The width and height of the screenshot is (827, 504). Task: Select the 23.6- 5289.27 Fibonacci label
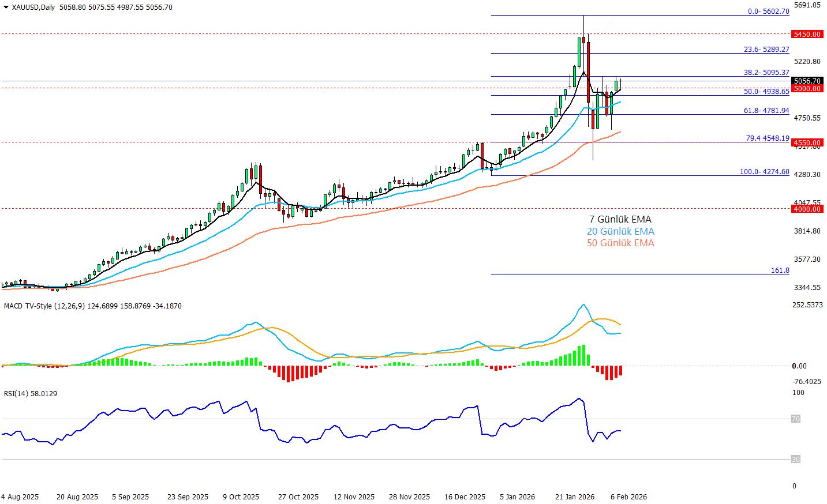[x=766, y=50]
